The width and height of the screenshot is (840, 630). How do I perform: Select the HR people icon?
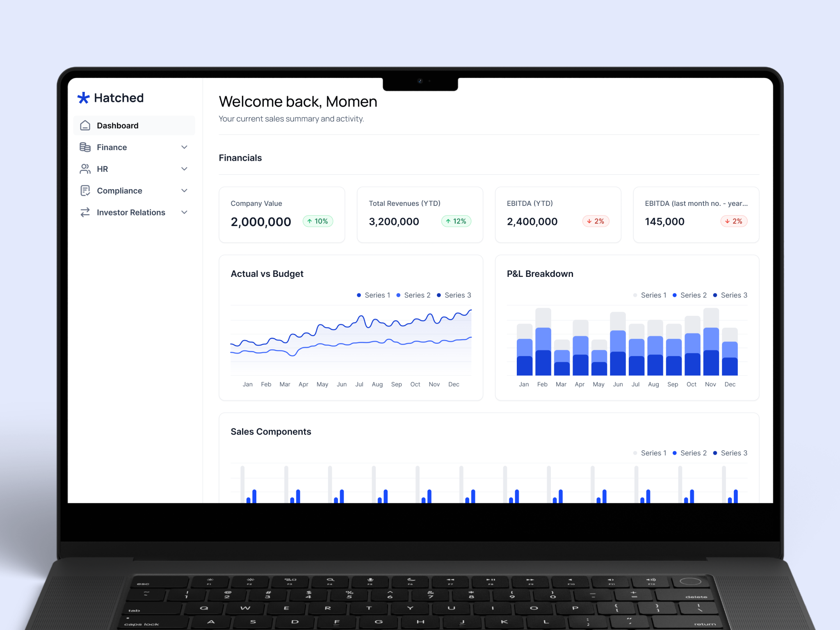[85, 169]
